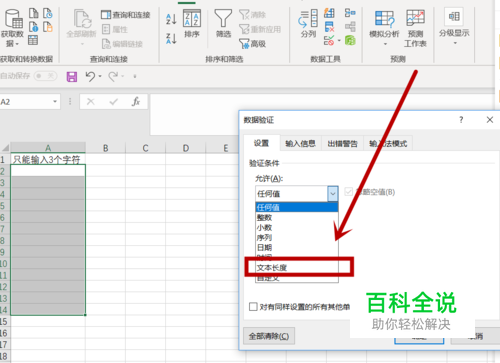This screenshot has height=363, width=500.
Task: Switch to the 出错警告 (Error Alert) tab
Action: [x=342, y=144]
